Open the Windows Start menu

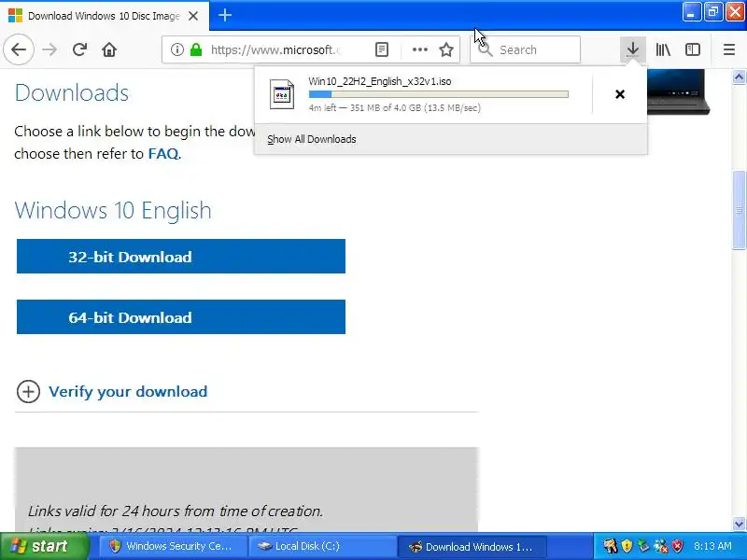[x=45, y=546]
